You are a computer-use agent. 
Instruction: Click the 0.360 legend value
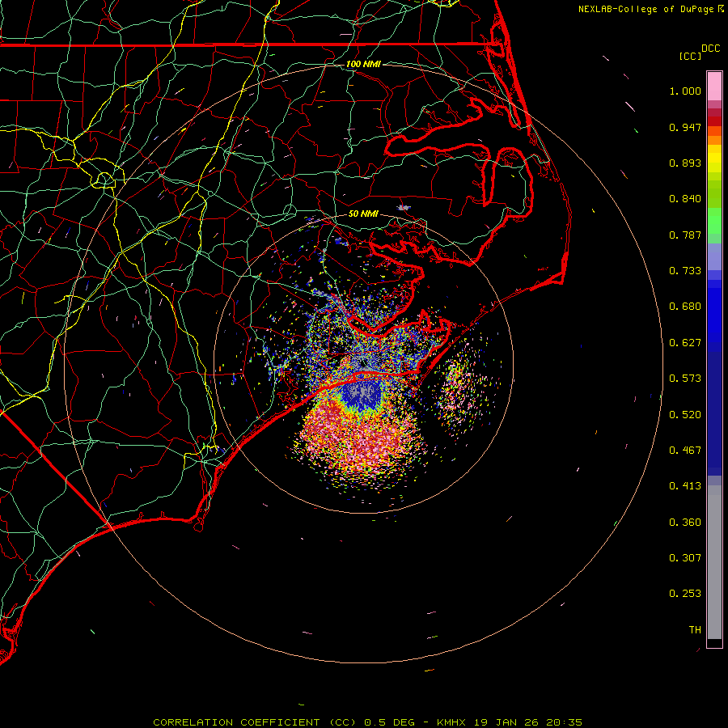pyautogui.click(x=685, y=523)
